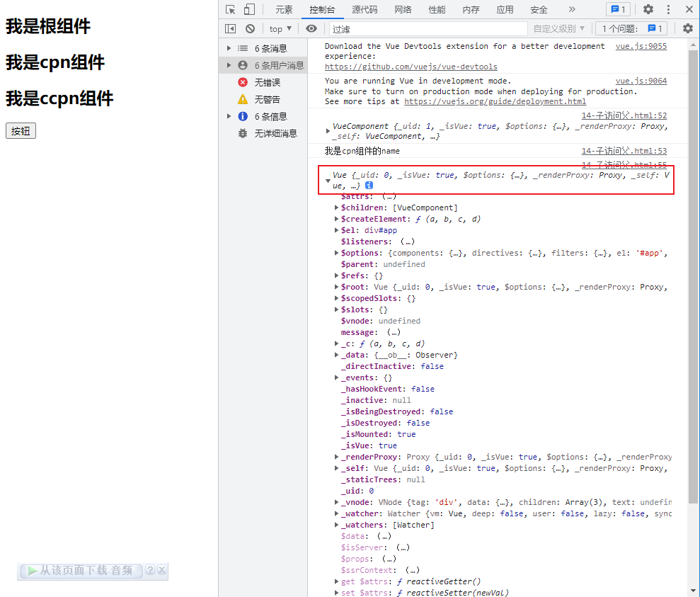The width and height of the screenshot is (700, 597).
Task: Expand the $children property
Action: coord(337,207)
